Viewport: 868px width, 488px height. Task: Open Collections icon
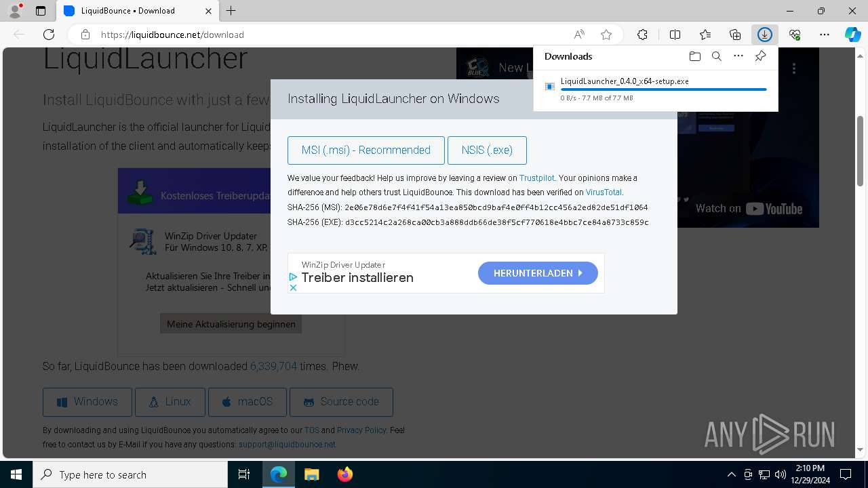coord(735,35)
